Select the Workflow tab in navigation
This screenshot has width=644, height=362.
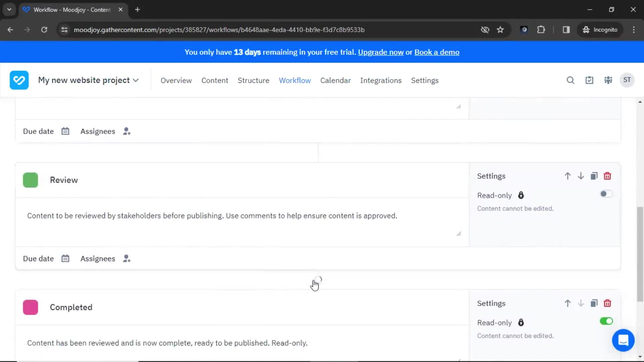[x=294, y=80]
